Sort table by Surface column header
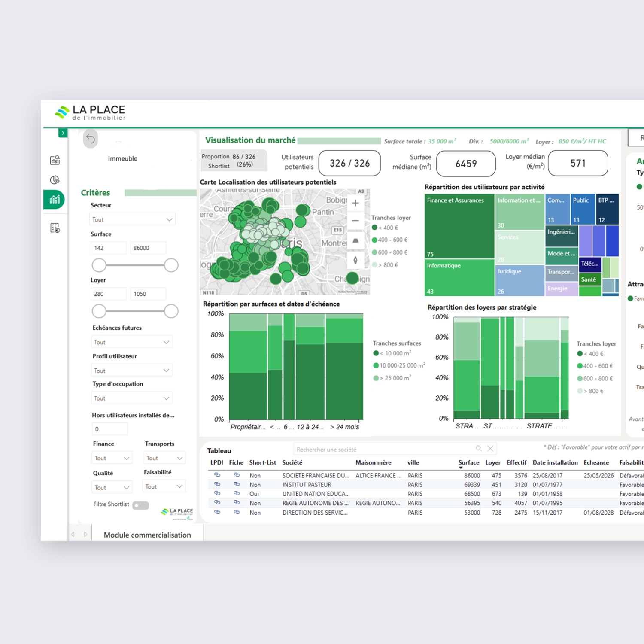Image resolution: width=644 pixels, height=644 pixels. [468, 462]
